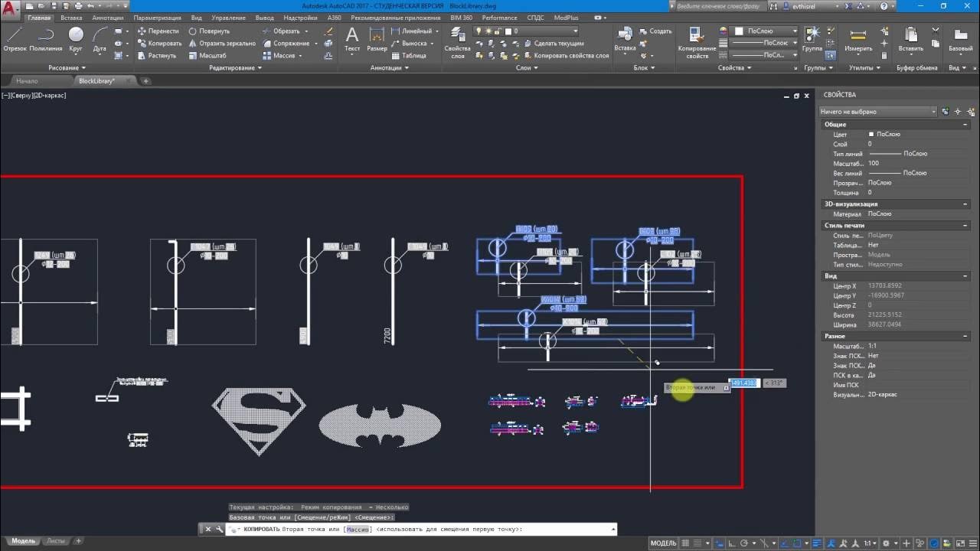Select the Текст text tool
The height and width of the screenshot is (551, 980).
(352, 40)
